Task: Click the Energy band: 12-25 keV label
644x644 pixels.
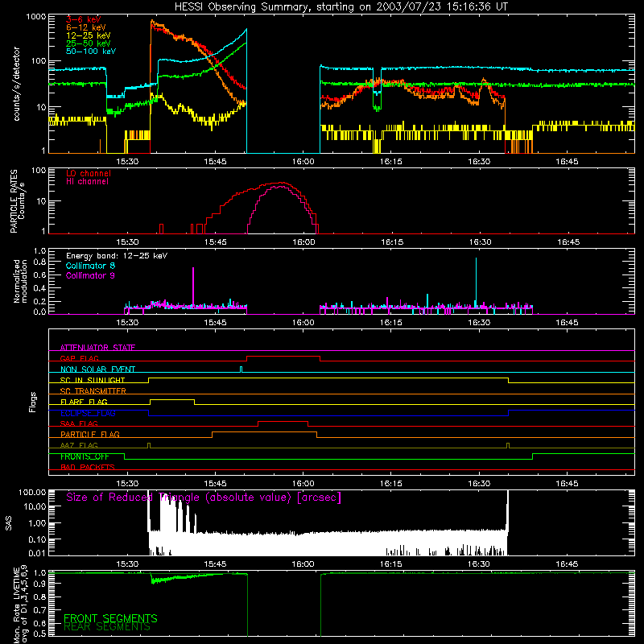Action: click(117, 256)
